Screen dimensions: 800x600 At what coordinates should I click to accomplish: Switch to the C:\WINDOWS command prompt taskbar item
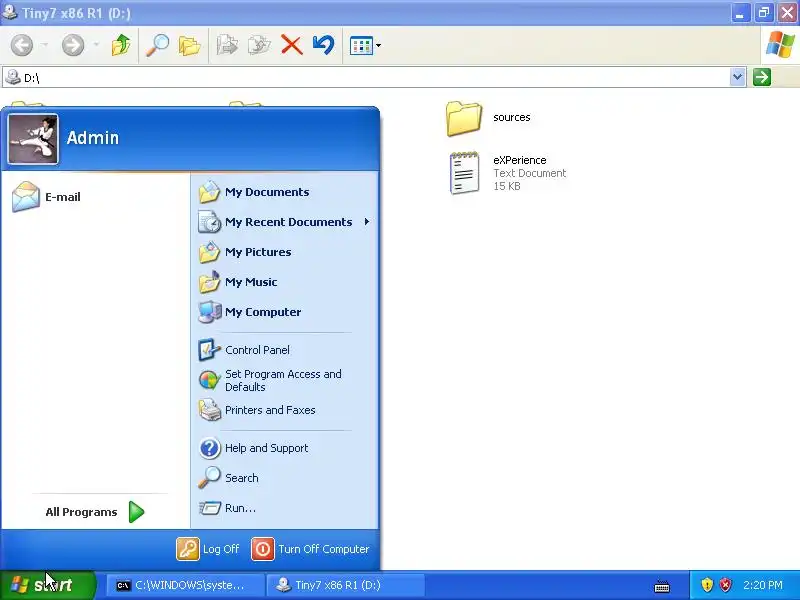(186, 585)
